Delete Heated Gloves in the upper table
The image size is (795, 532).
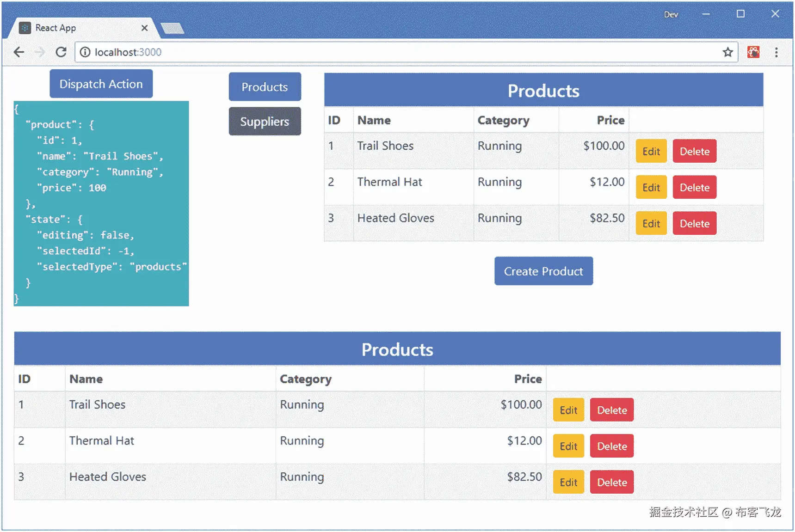tap(695, 223)
